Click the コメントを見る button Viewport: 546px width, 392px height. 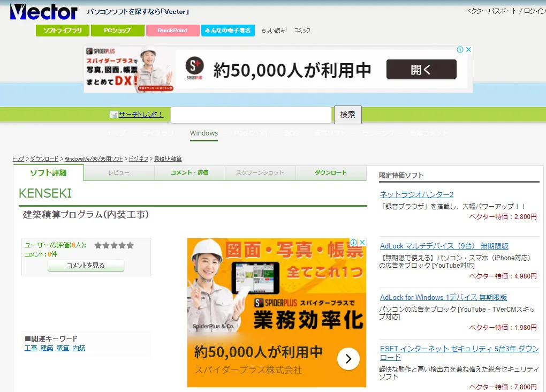[x=86, y=266]
